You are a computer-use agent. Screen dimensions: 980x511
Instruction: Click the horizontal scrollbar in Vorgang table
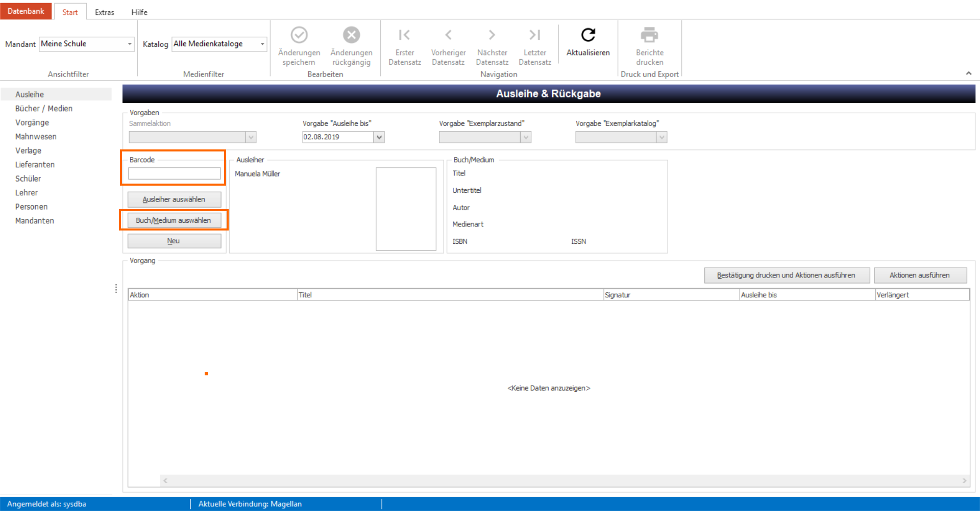[565, 480]
